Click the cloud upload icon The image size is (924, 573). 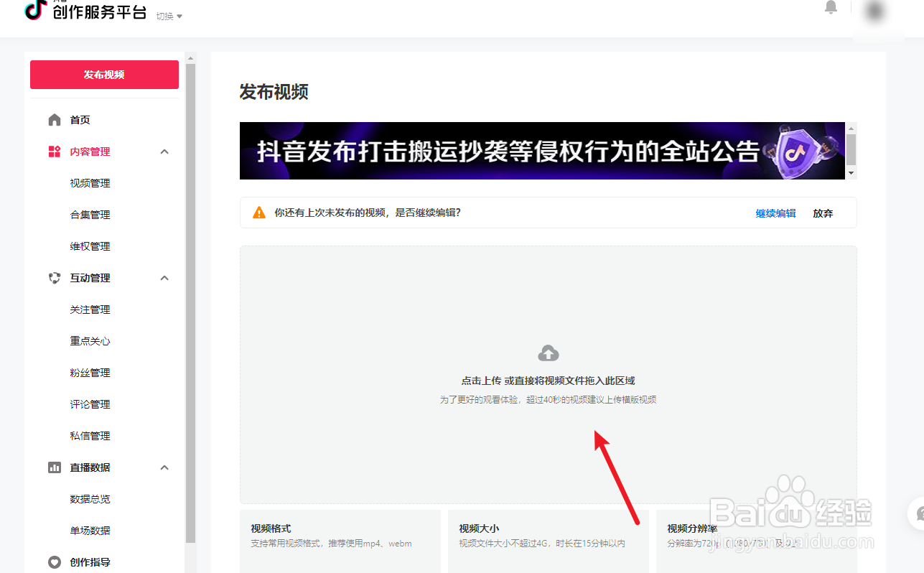click(x=549, y=353)
